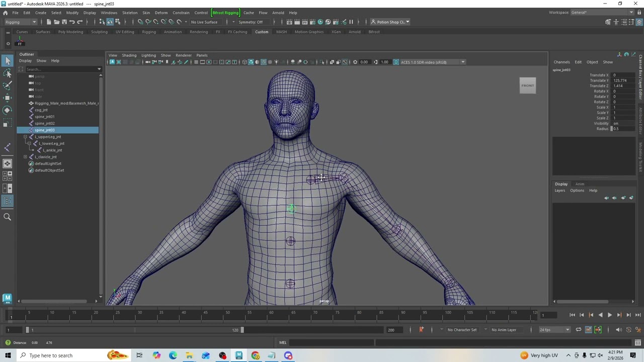Screen dimensions: 644x362
Task: Open the No Character Set dropdown
Action: point(462,330)
